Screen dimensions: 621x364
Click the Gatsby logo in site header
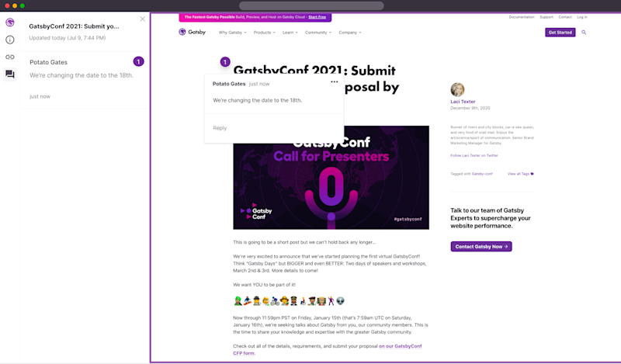[192, 32]
